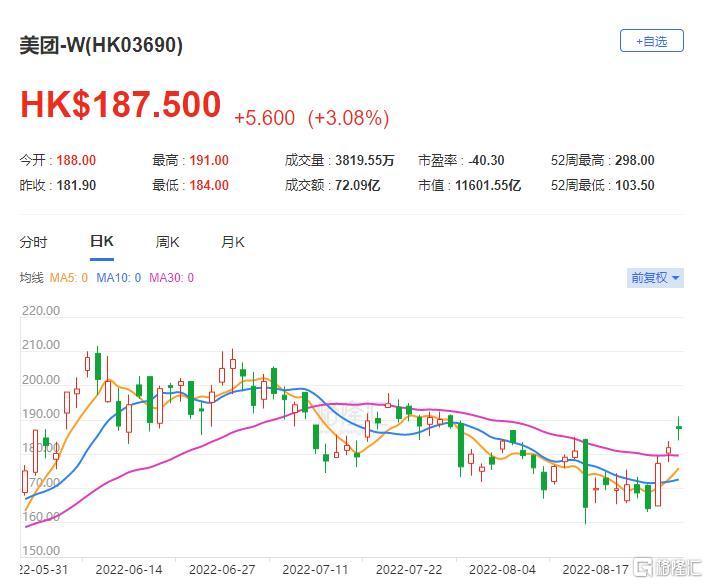Click the 150.00 price axis label
The image size is (708, 584).
point(41,551)
